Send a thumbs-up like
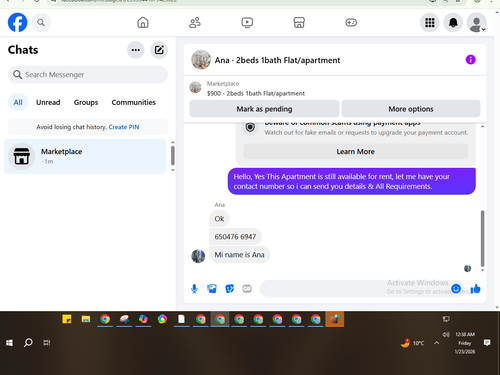 [x=475, y=288]
